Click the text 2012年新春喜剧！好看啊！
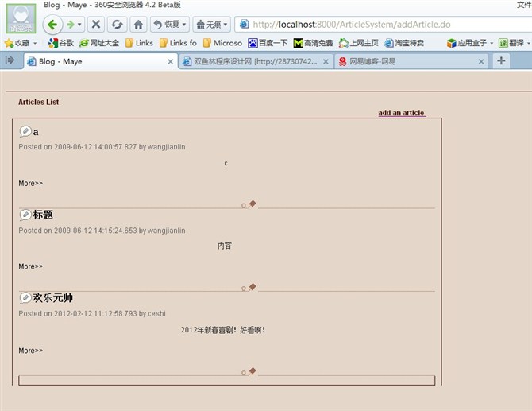The image size is (532, 411). (222, 330)
